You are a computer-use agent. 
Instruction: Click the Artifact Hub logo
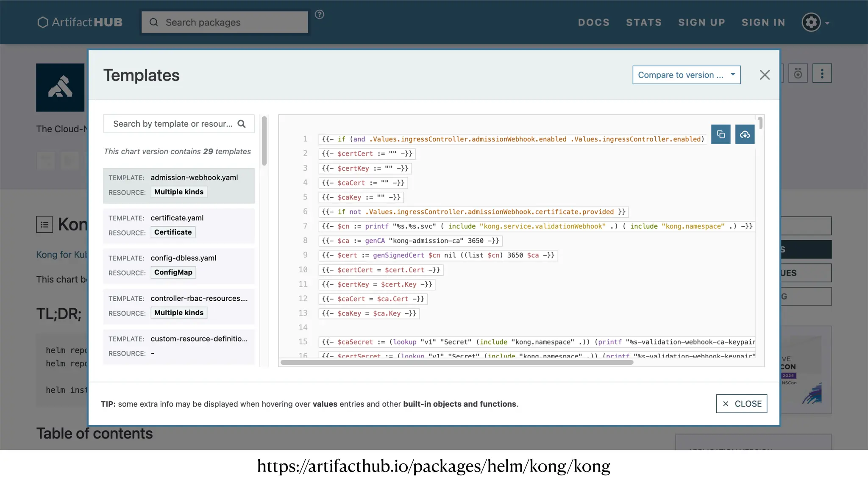point(80,22)
